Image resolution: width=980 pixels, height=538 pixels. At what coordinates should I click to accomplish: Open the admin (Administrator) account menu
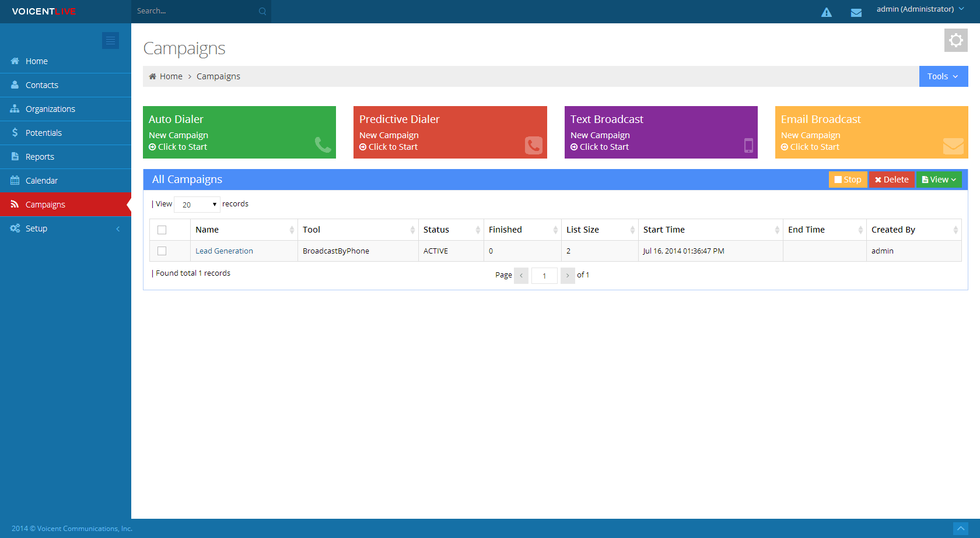tap(921, 9)
